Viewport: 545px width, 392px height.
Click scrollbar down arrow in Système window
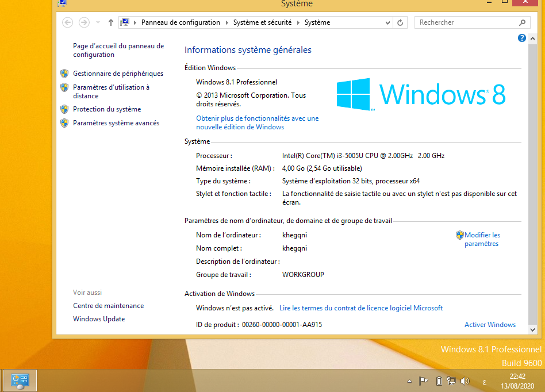click(532, 330)
